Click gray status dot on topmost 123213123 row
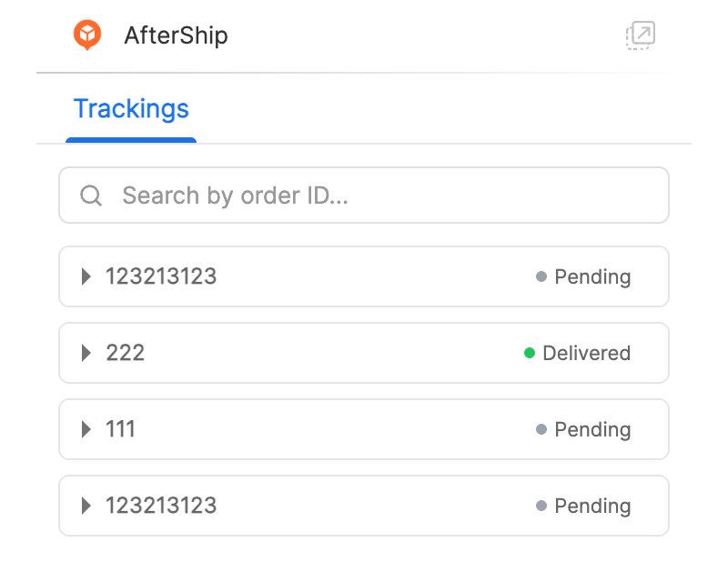 tap(541, 276)
